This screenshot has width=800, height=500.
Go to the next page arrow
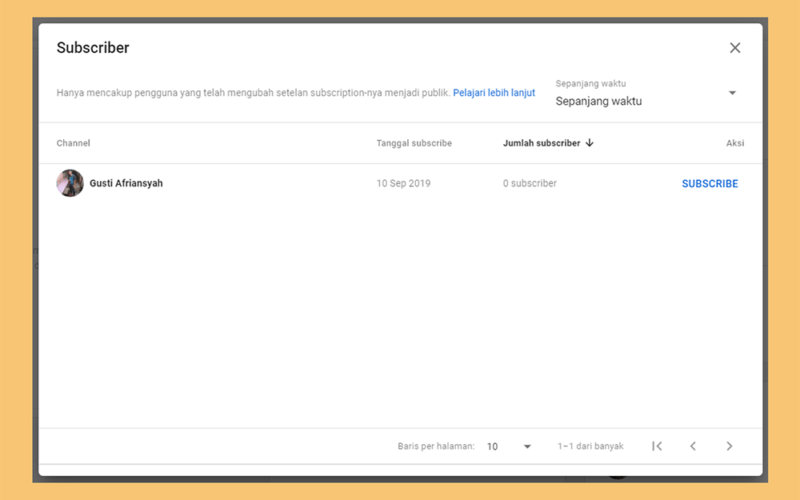[729, 446]
